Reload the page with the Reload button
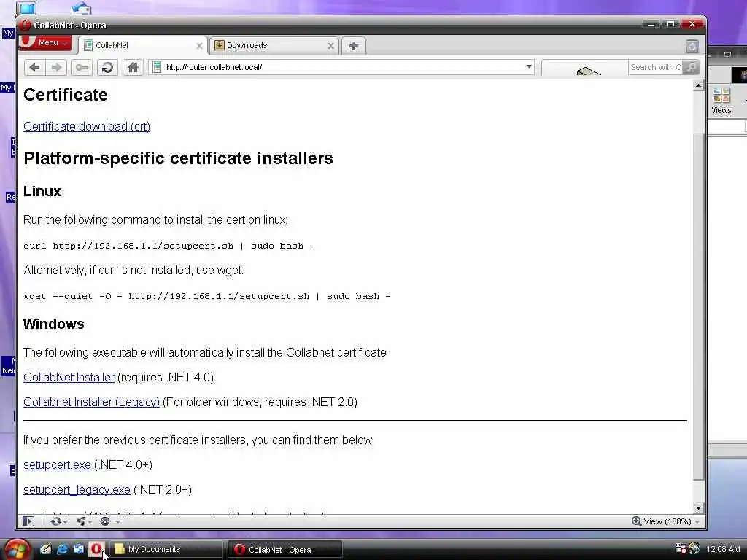Screen dimensions: 747x560 (x=108, y=67)
